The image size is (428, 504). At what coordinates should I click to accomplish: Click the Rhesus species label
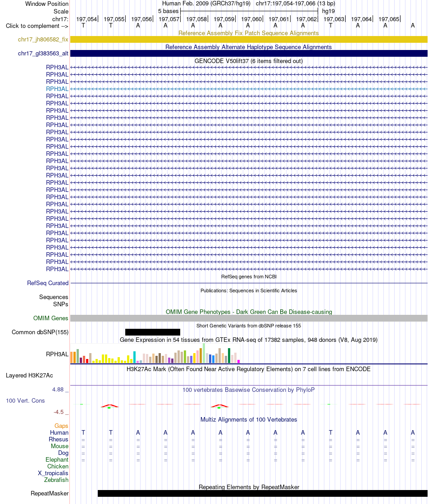[x=59, y=440]
